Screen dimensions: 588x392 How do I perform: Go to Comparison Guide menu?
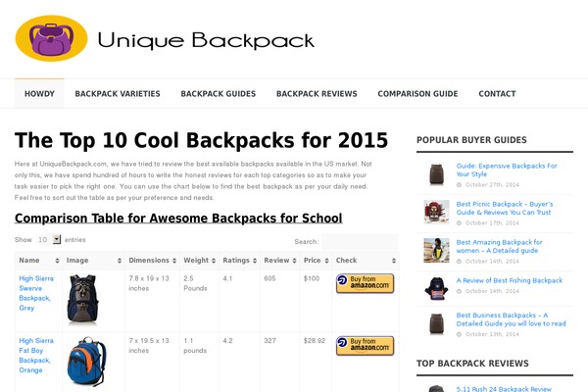tap(417, 94)
